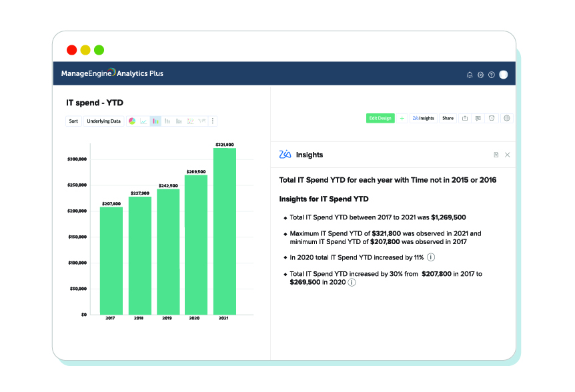Open Zia Insights from the toolbar
Image resolution: width=575 pixels, height=392 pixels.
click(x=423, y=118)
